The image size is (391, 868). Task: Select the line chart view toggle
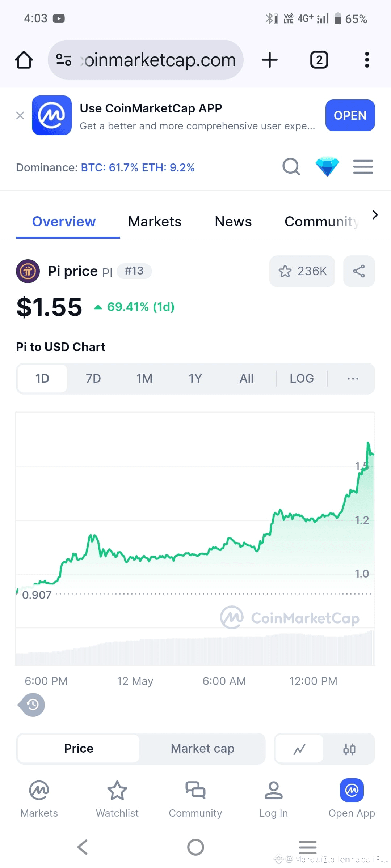[x=299, y=749]
